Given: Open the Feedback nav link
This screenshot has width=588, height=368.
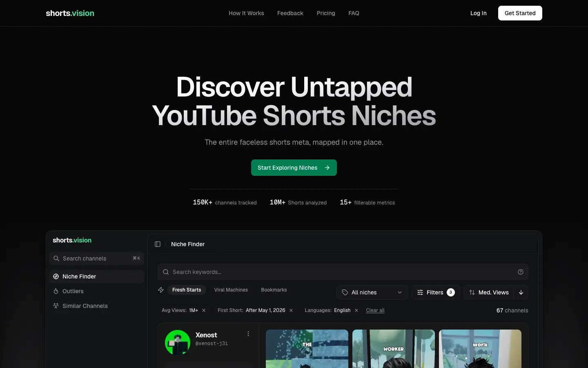Looking at the screenshot, I should [x=290, y=13].
